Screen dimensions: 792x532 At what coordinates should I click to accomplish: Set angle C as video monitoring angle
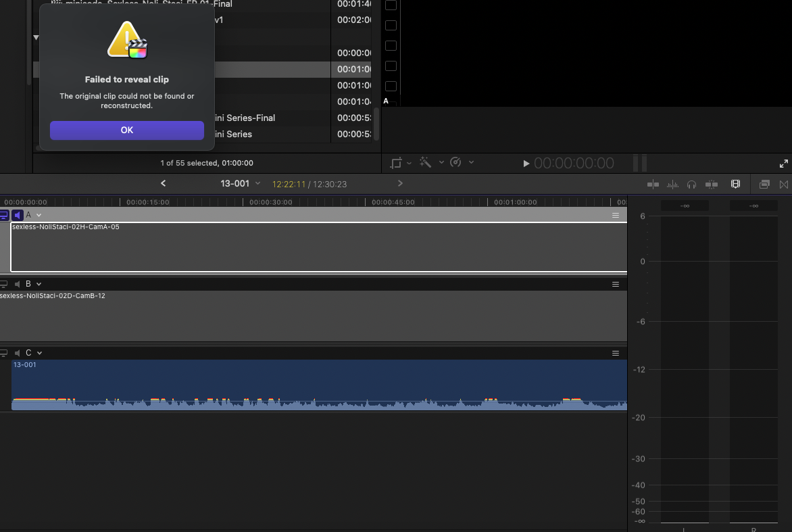coord(4,353)
